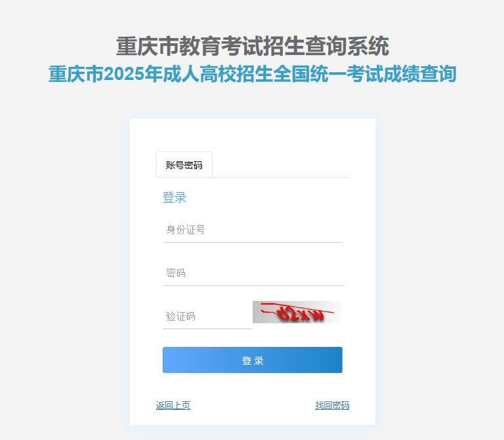Viewport: 504px width, 440px height.
Task: Click the 重庆市教育考试招生查询系统 title heading
Action: 253,46
